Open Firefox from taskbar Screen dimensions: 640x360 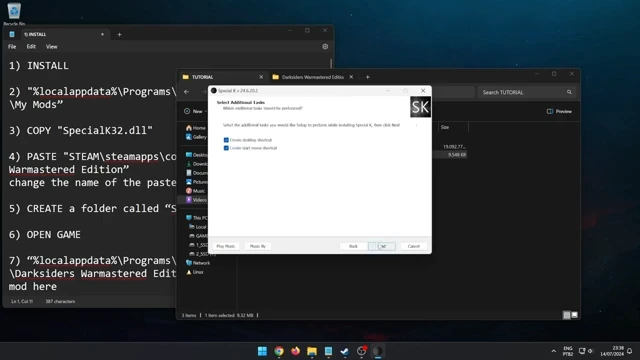296,351
